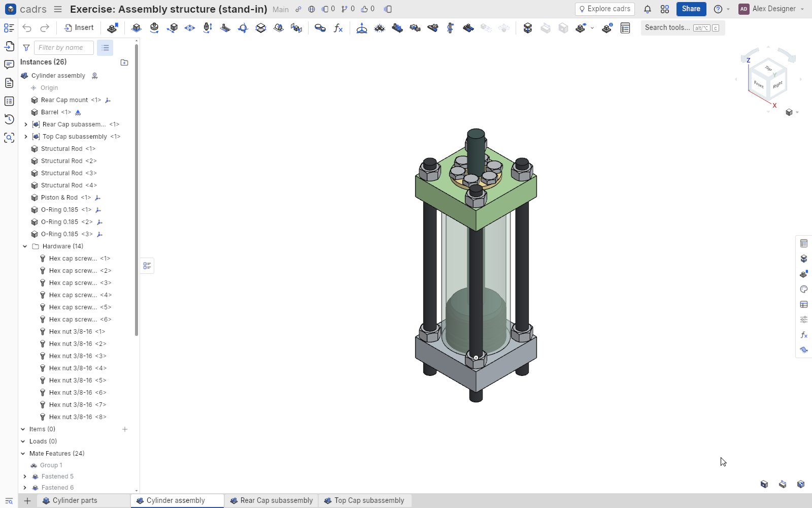This screenshot has height=508, width=812.
Task: Click the instance tree vertical scrollbar
Action: (x=137, y=190)
